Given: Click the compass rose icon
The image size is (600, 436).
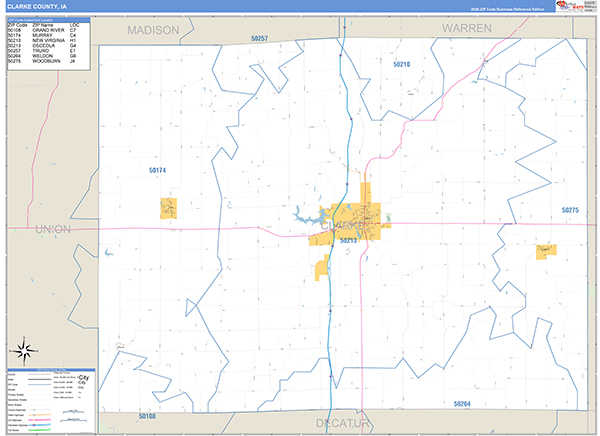Looking at the screenshot, I should click(24, 350).
